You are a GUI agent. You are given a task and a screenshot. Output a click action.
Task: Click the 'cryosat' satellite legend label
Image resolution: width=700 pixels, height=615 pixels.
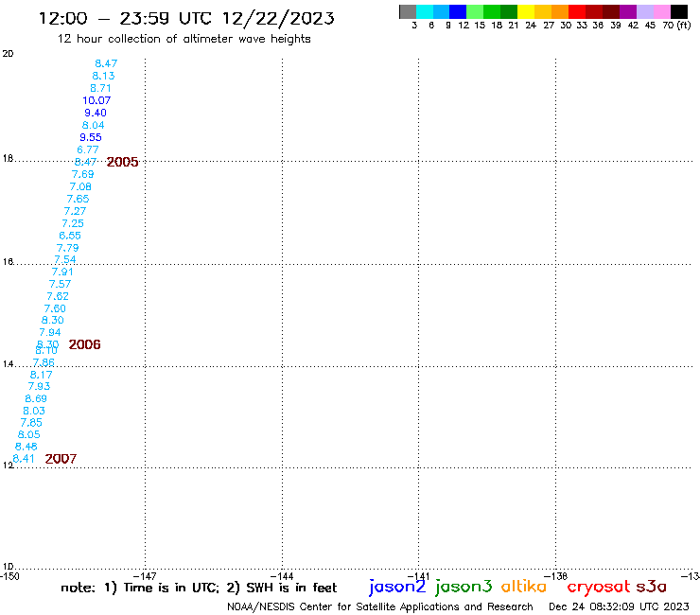point(599,588)
